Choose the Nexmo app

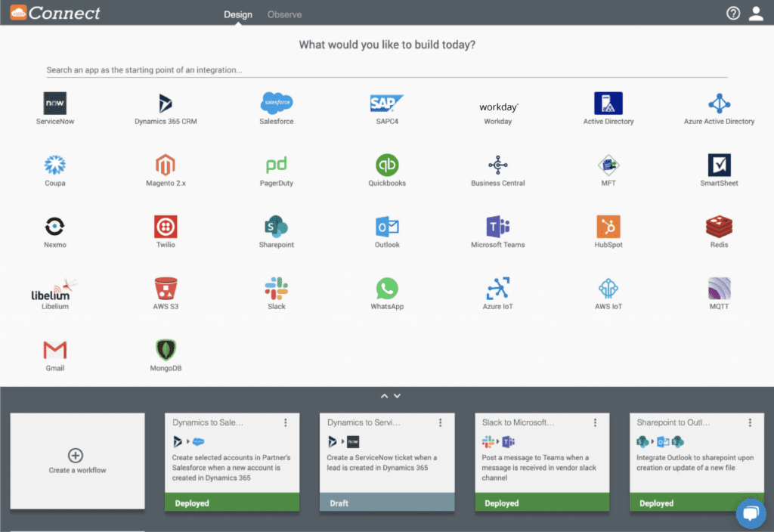click(x=54, y=227)
